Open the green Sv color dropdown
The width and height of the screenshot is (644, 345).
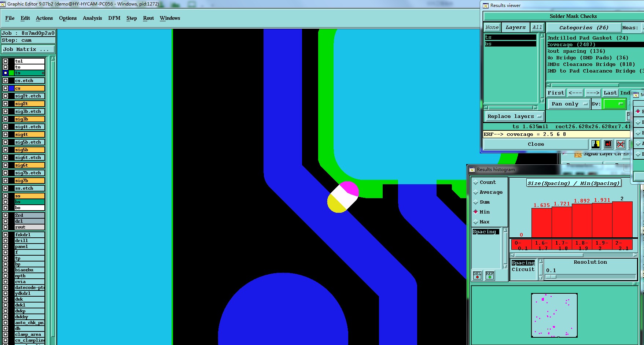point(614,104)
